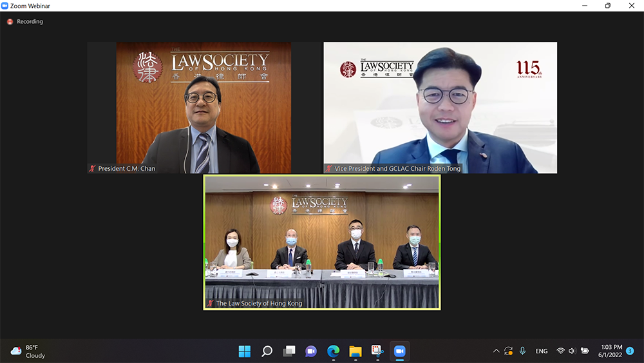Launch the purple Teams Chat taskbar icon
Viewport: 644px width, 363px height.
[x=311, y=351]
